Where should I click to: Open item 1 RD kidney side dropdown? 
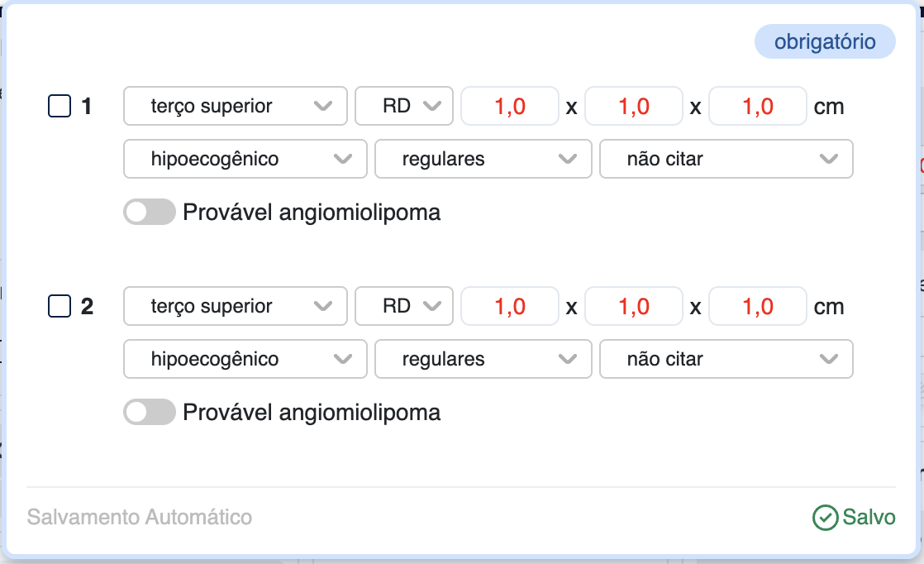[404, 107]
